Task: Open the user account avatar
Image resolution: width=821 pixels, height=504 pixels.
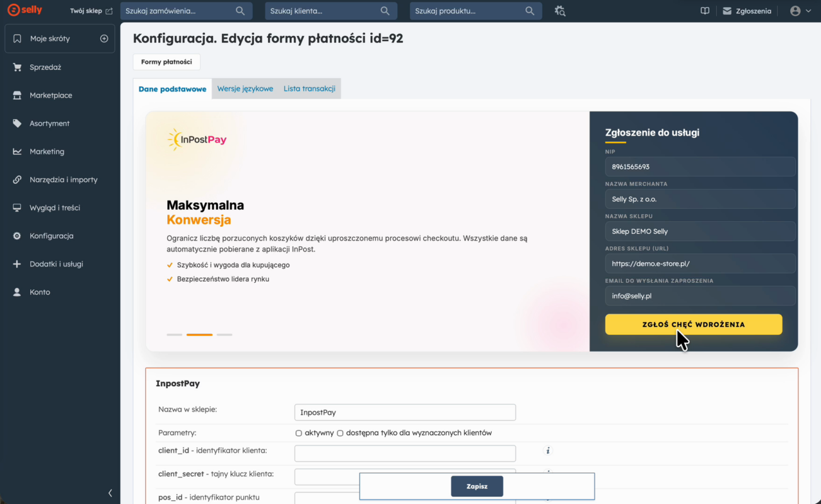Action: point(795,11)
